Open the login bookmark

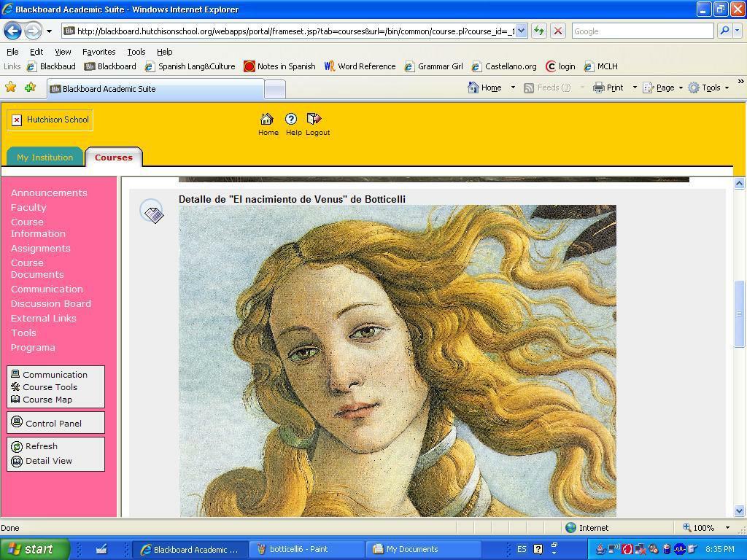click(x=560, y=66)
